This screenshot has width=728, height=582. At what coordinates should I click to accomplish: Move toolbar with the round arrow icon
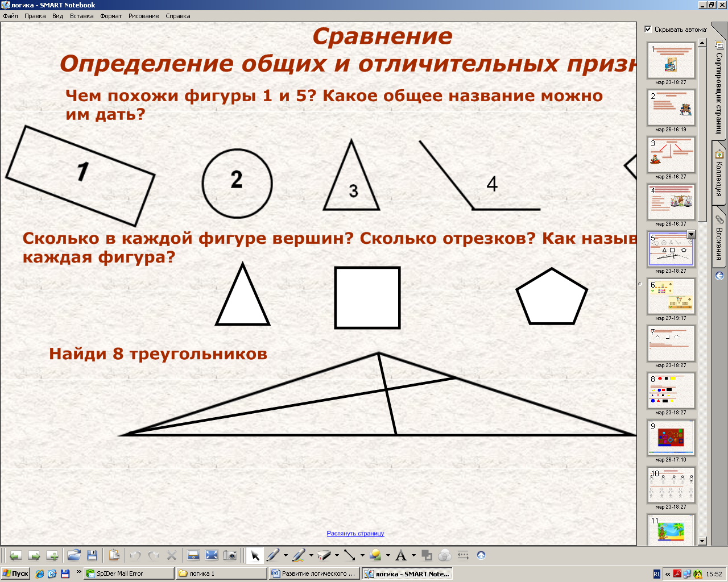click(481, 555)
